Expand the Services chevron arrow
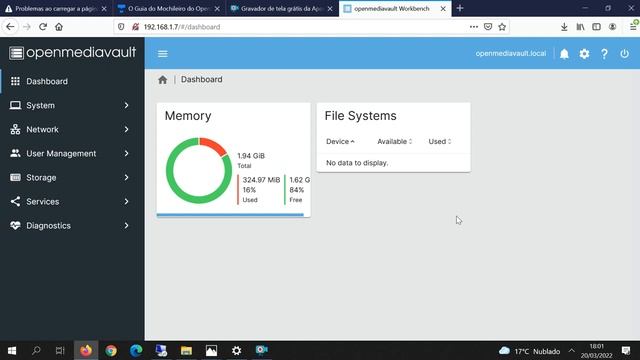Image resolution: width=640 pixels, height=360 pixels. click(127, 202)
